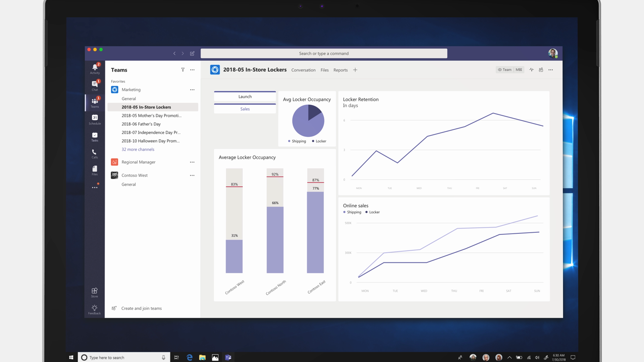Image resolution: width=644 pixels, height=362 pixels.
Task: Open the Tasks app
Action: [95, 136]
